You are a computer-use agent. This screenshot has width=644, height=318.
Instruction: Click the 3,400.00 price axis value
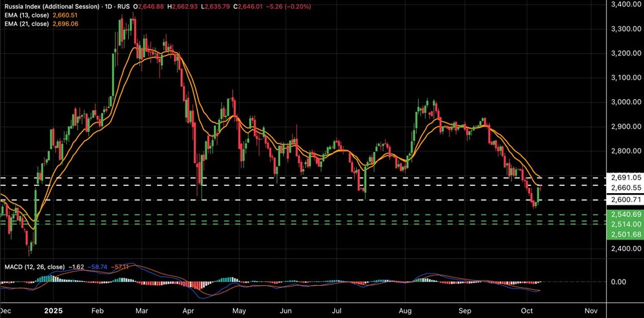[627, 5]
